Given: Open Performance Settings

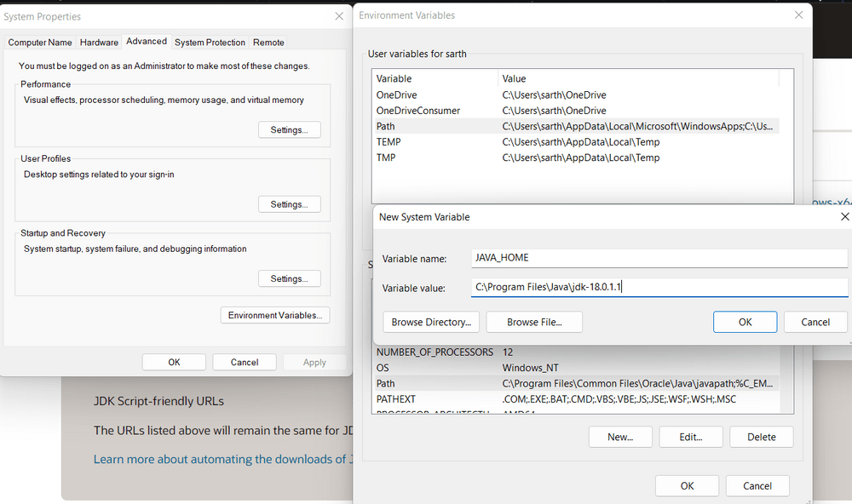Looking at the screenshot, I should (x=291, y=129).
